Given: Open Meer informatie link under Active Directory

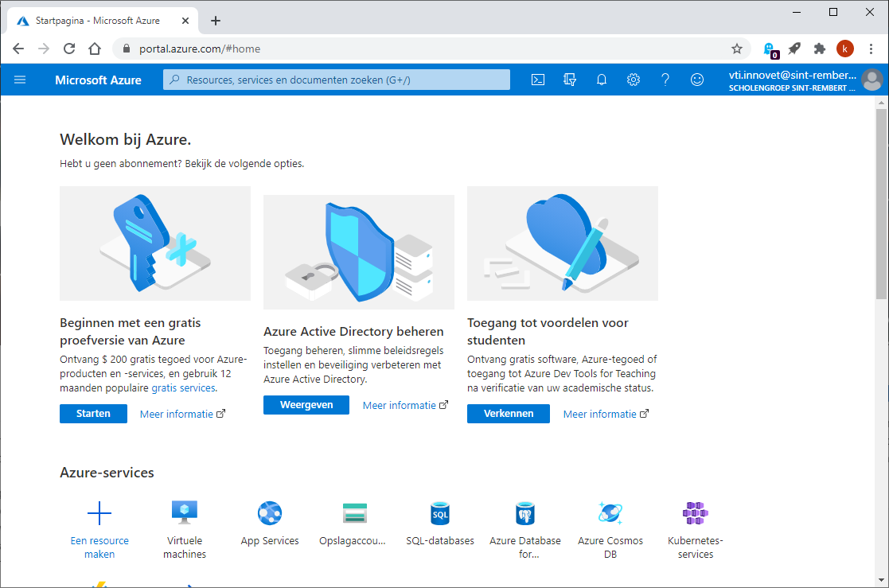Looking at the screenshot, I should point(405,406).
